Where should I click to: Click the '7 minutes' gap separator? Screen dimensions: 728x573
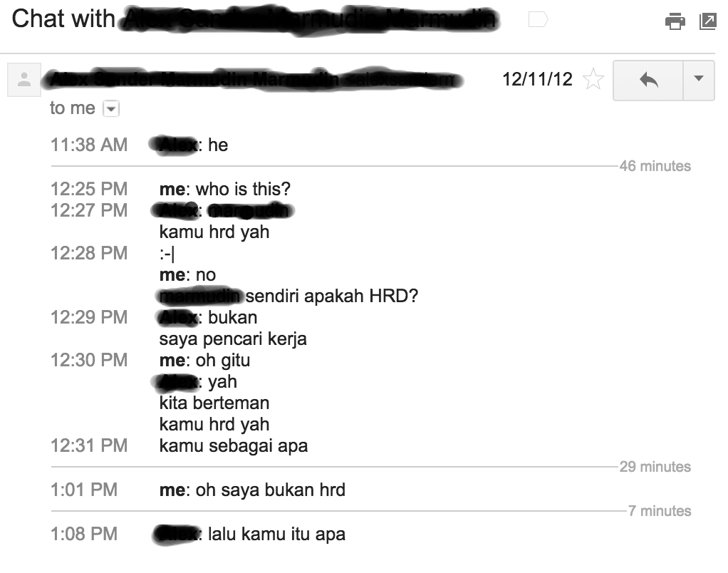click(x=660, y=511)
